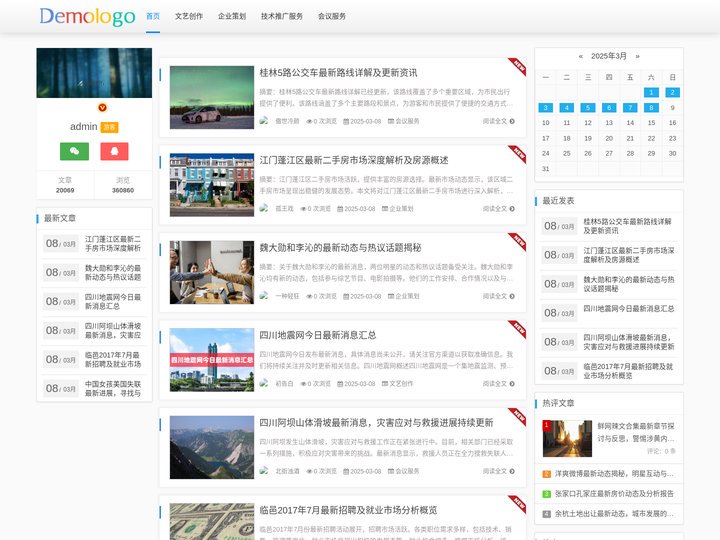
Task: Click the 阅读全文 link for 桂林5路公交车 article
Action: pos(498,121)
